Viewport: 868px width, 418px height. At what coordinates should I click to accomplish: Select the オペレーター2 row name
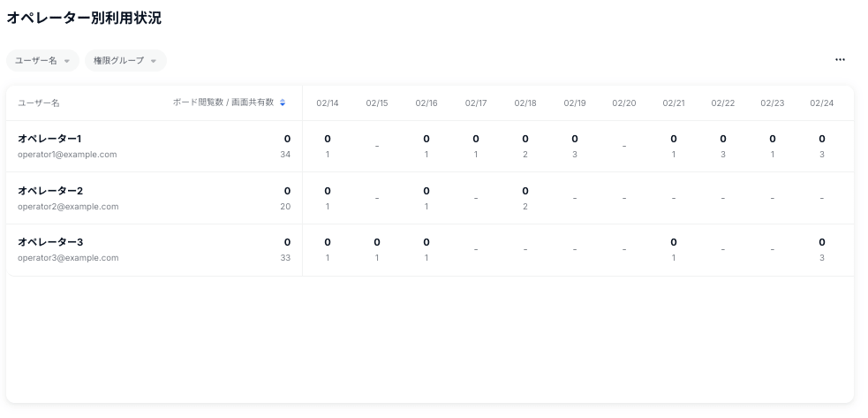[50, 191]
